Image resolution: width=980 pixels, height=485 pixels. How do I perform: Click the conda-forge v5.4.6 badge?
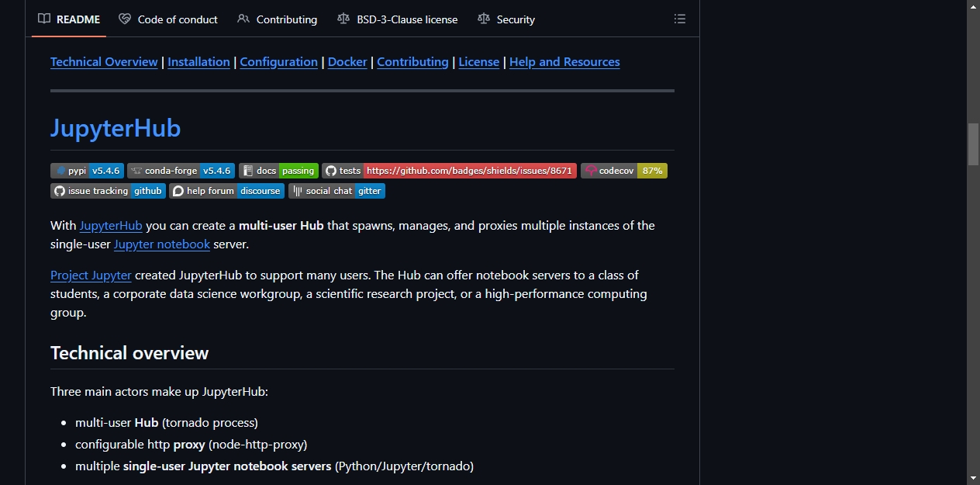coord(181,171)
